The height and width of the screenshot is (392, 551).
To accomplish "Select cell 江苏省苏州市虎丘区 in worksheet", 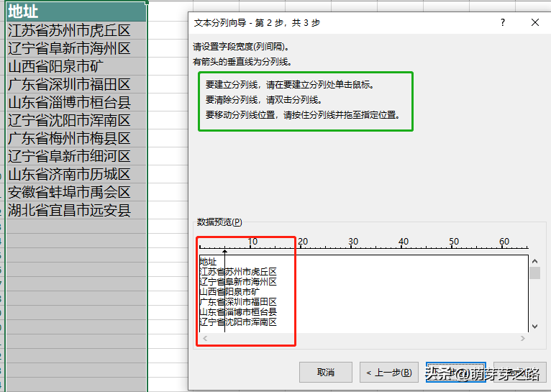I will point(76,30).
